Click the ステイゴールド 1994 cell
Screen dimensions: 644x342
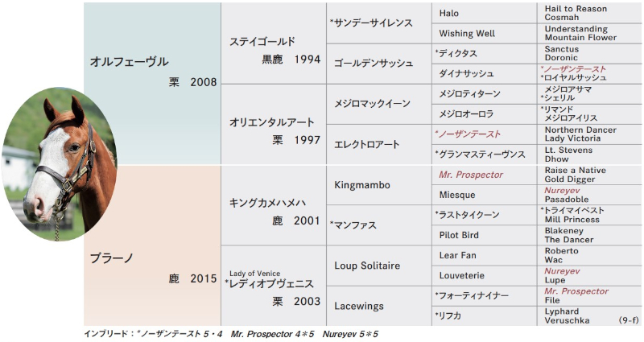click(274, 43)
